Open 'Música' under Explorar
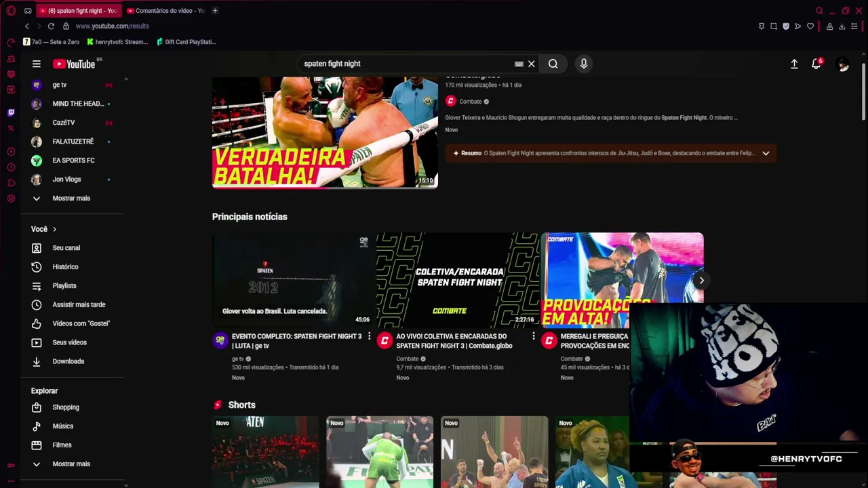Screen dimensions: 868x488 [73, 426]
